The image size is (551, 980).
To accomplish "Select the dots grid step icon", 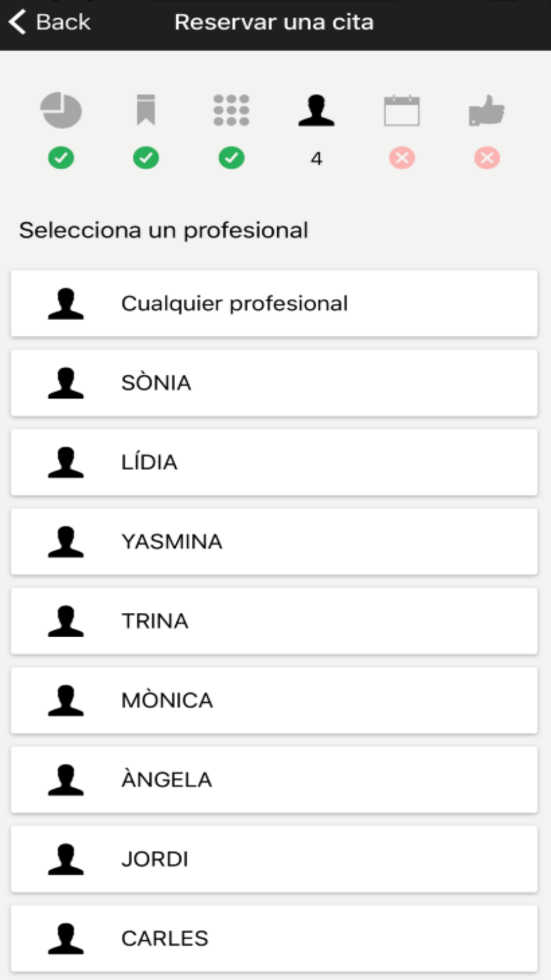I will pos(231,110).
